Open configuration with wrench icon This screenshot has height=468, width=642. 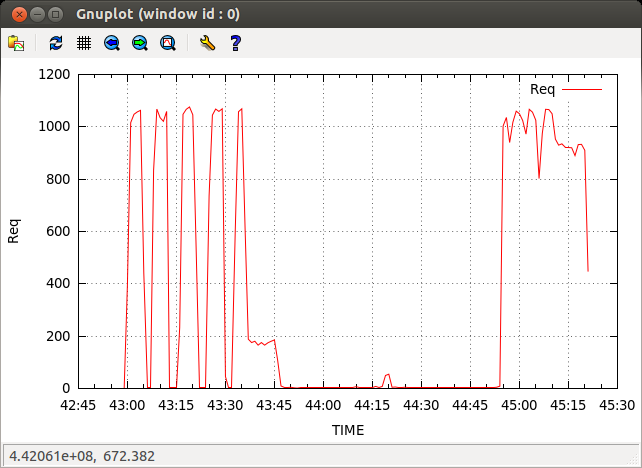pos(207,43)
